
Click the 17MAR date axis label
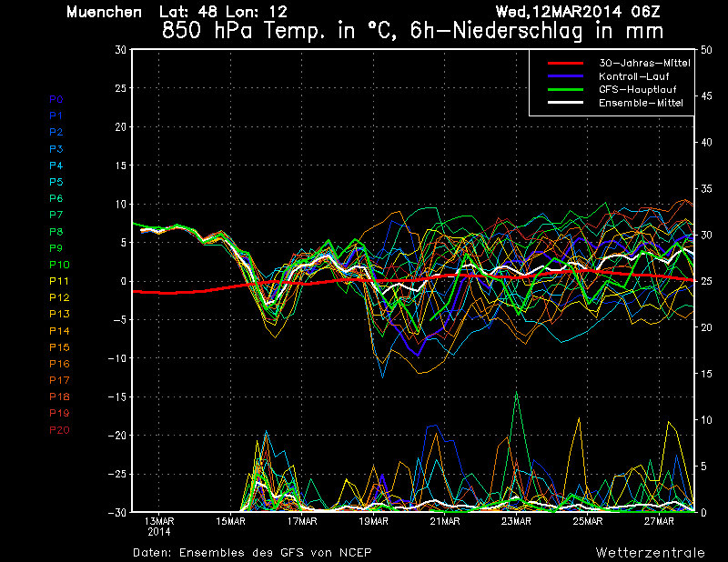[x=302, y=522]
